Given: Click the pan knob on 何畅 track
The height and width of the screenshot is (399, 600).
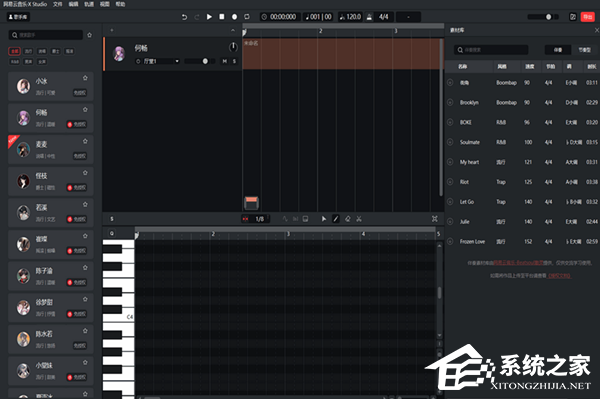Looking at the screenshot, I should (233, 47).
